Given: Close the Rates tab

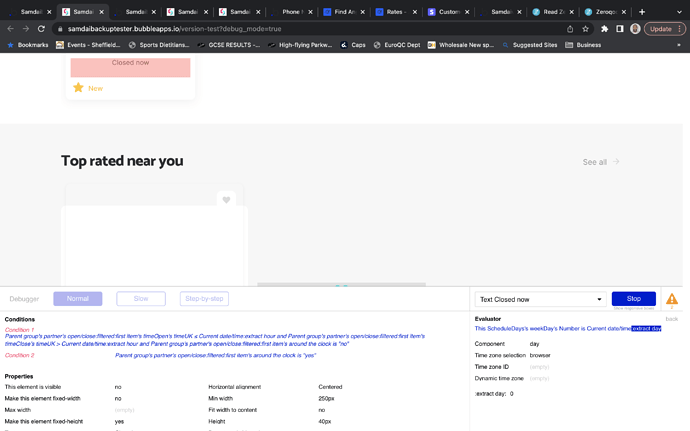Looking at the screenshot, I should [415, 12].
